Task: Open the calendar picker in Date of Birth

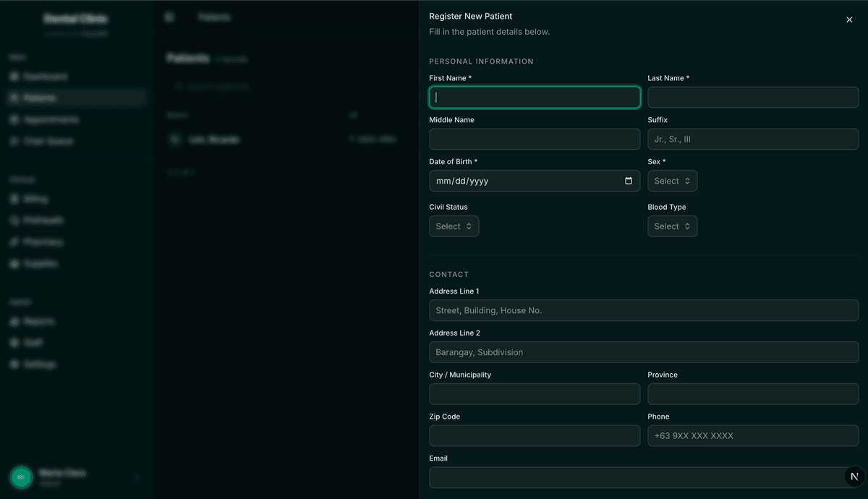Action: (x=629, y=181)
